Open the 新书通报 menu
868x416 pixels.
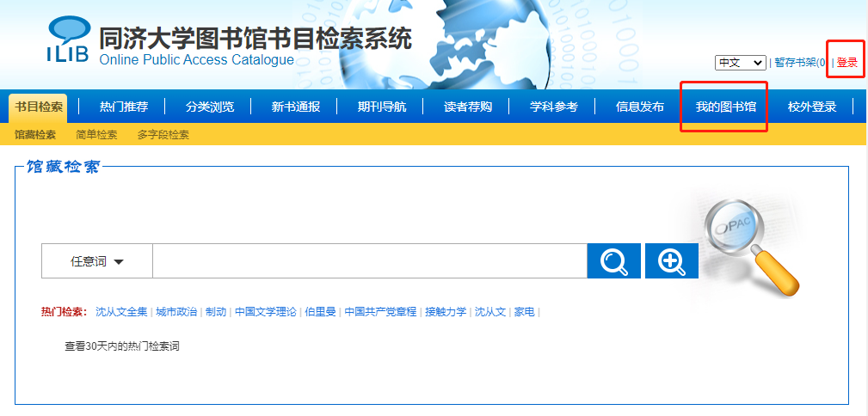coord(296,107)
